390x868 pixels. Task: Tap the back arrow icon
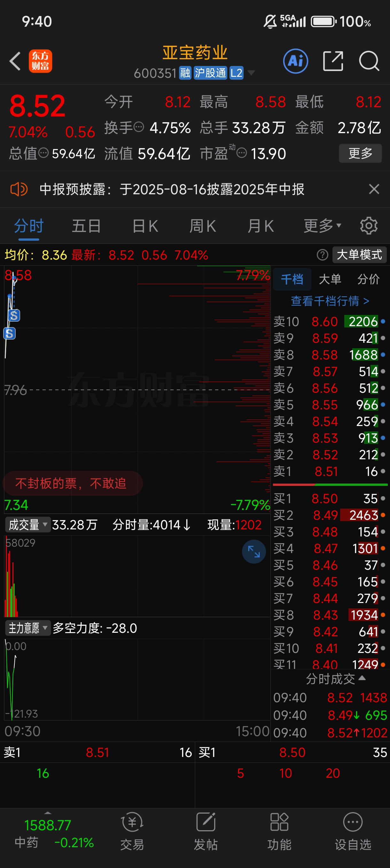click(x=15, y=61)
